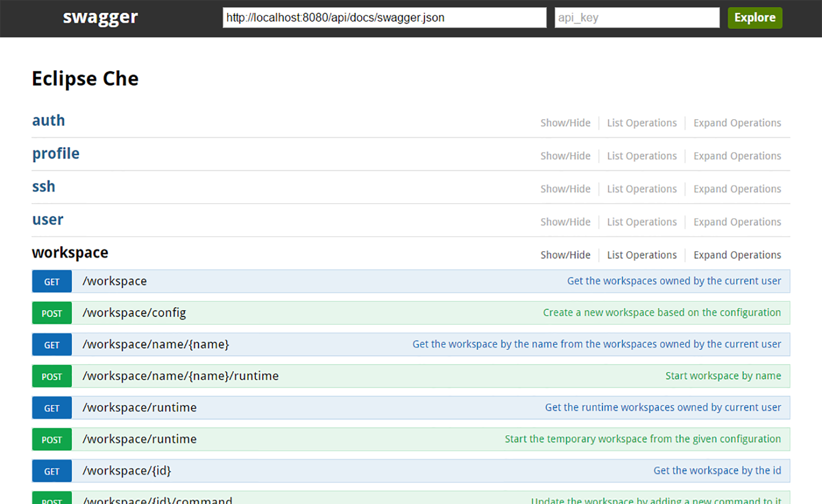Click GET badge for /workspace/{id}
The height and width of the screenshot is (504, 822).
click(x=52, y=472)
